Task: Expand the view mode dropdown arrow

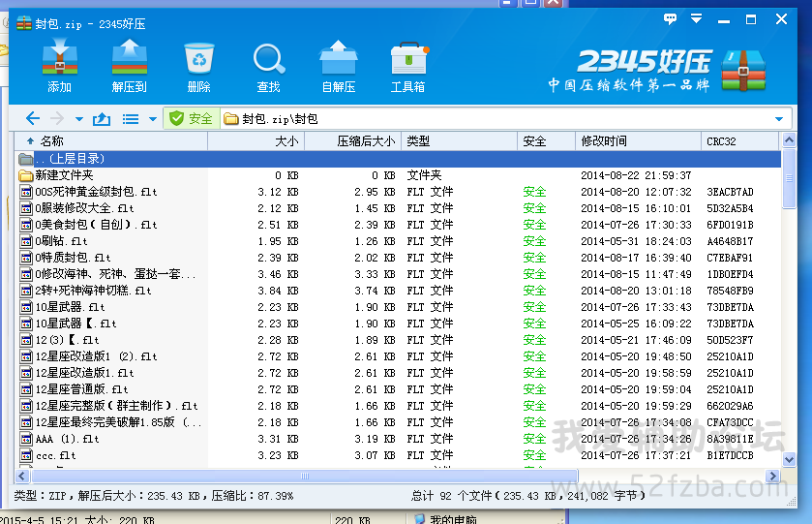Action: pyautogui.click(x=152, y=119)
